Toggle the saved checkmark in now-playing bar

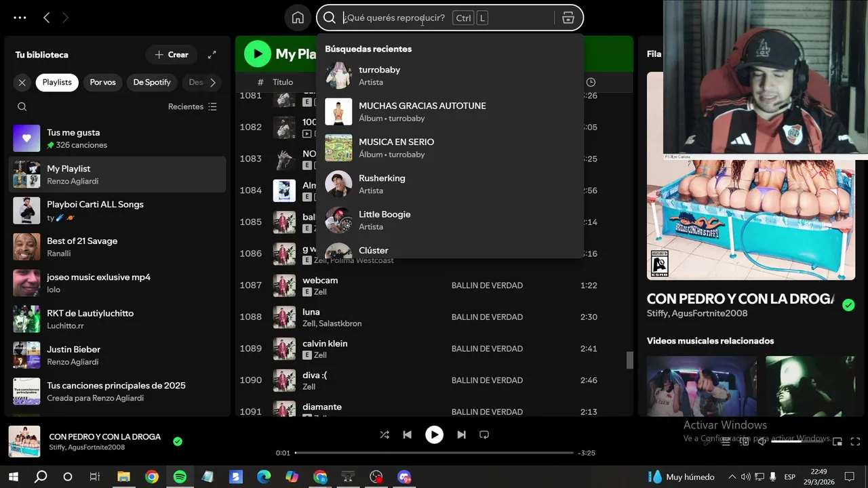point(178,441)
